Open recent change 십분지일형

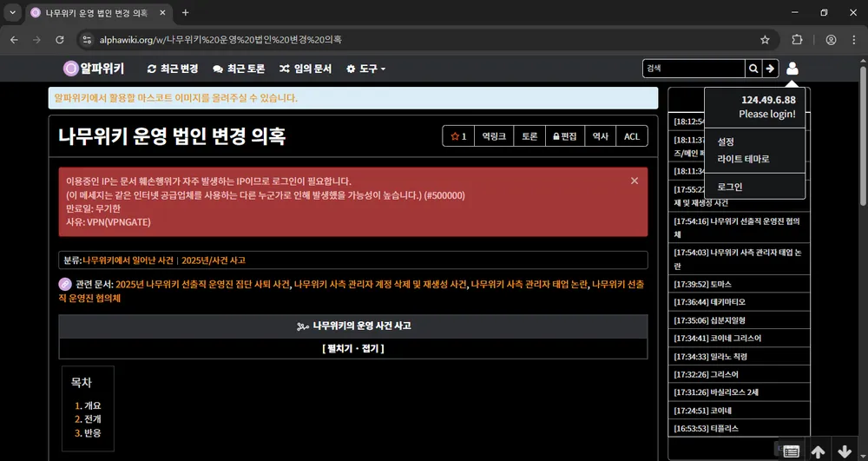pos(739,319)
